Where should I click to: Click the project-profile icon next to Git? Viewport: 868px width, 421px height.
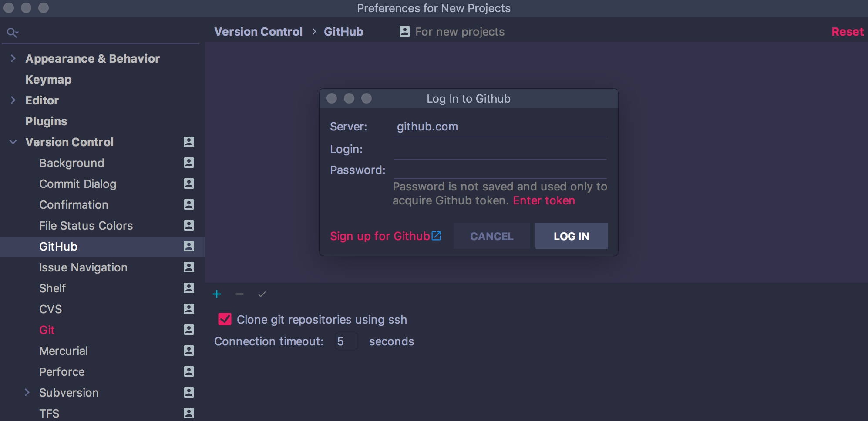(x=189, y=330)
